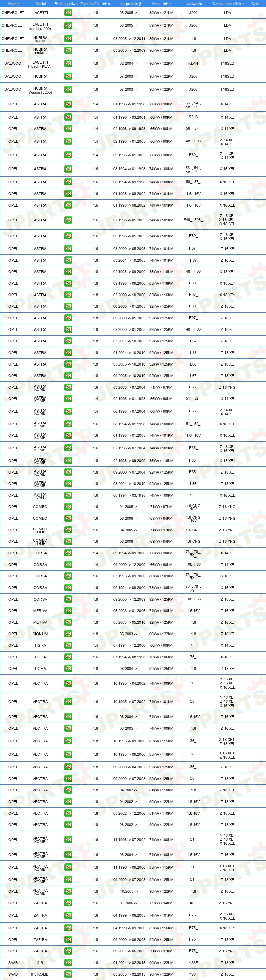Select the 'L48' body cell
This screenshot has height=980, width=266.
(x=193, y=353)
